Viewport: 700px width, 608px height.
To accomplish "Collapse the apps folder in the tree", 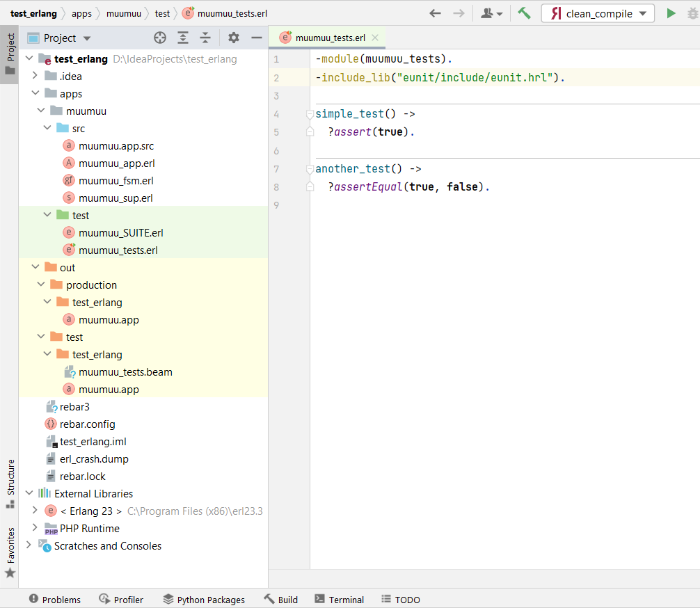I will click(x=35, y=93).
